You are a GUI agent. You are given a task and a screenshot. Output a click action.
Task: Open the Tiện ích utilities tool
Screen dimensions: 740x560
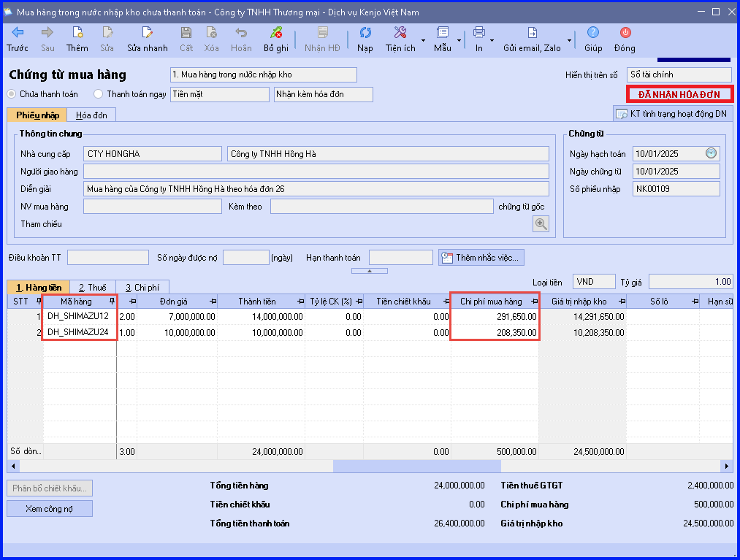click(x=400, y=39)
